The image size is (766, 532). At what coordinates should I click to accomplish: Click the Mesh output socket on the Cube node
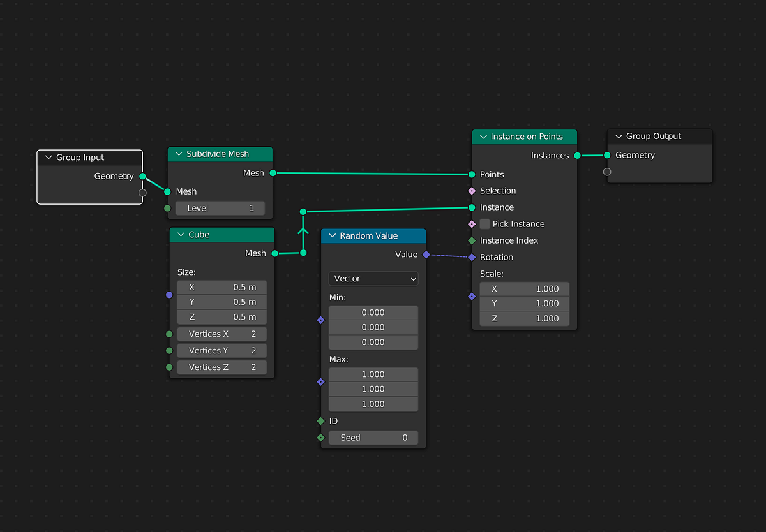pyautogui.click(x=274, y=253)
